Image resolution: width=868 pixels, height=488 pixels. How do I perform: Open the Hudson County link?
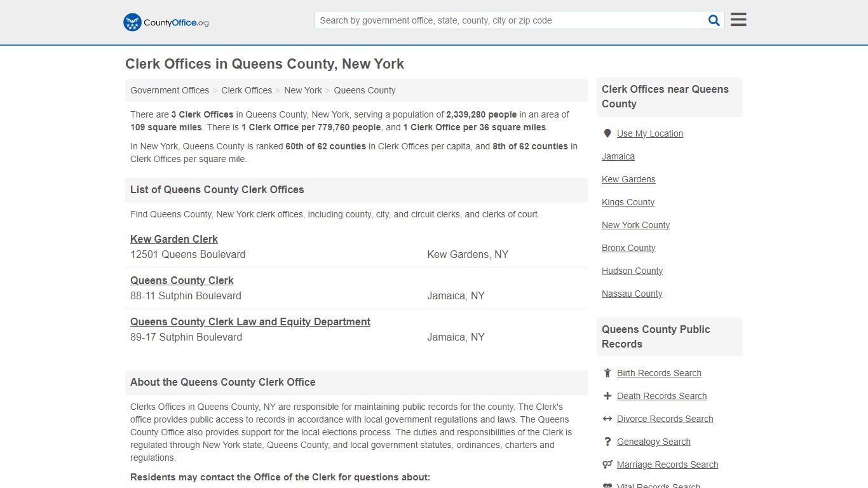tap(632, 271)
